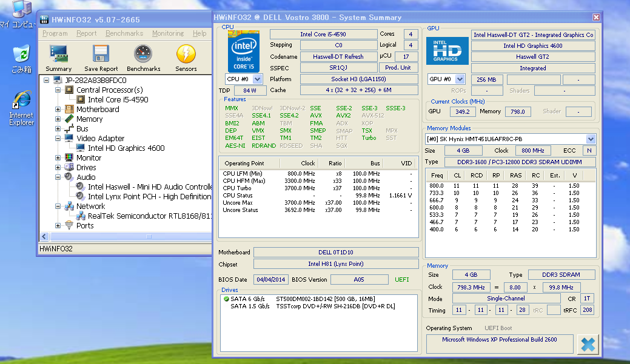Click the DELL 0T1D10 motherboard field

336,252
